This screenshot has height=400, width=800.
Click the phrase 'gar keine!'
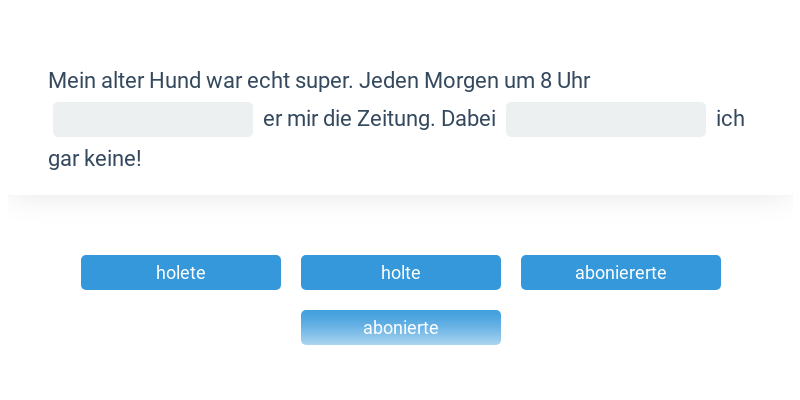(x=95, y=159)
